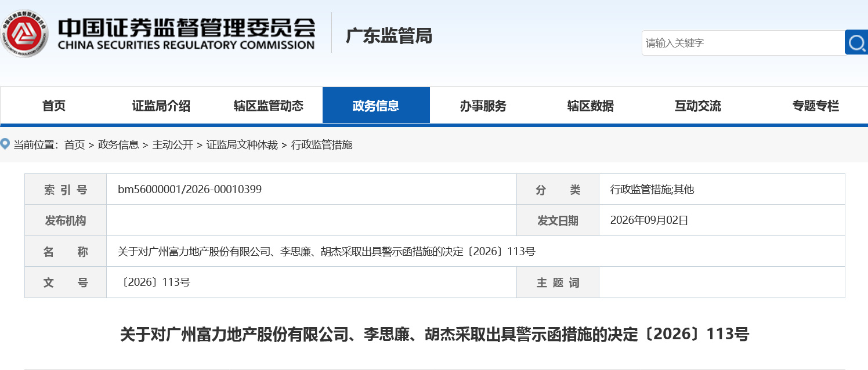Open the 辖区监管动态 navigation tab
The image size is (868, 370).
point(269,106)
